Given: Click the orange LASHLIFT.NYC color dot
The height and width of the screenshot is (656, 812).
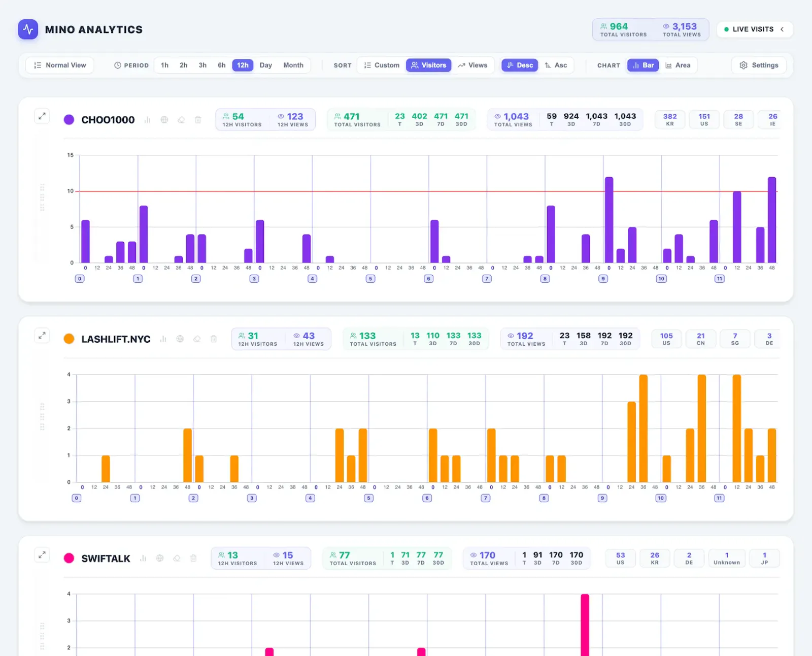Looking at the screenshot, I should (69, 339).
